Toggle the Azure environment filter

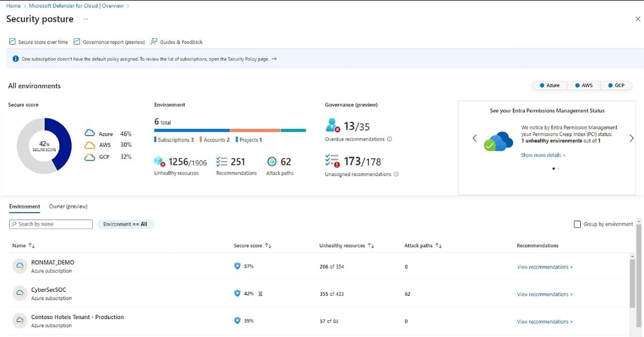550,85
